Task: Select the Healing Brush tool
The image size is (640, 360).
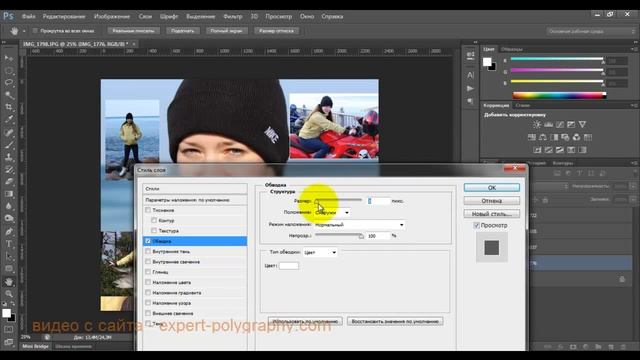Action: coord(9,132)
